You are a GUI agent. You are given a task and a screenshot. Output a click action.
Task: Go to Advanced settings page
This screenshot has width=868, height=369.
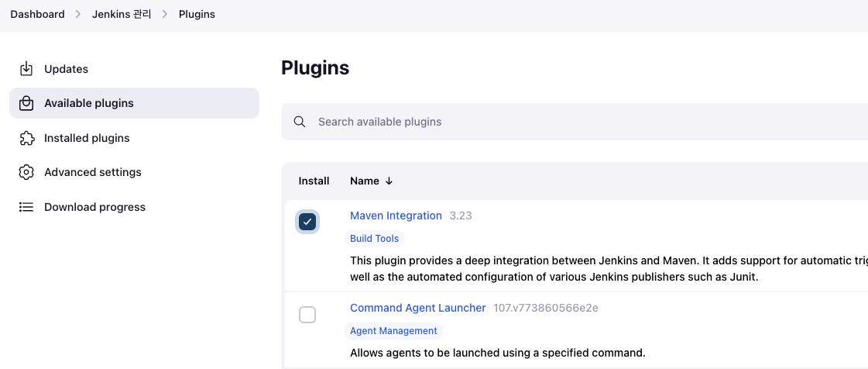tap(93, 172)
